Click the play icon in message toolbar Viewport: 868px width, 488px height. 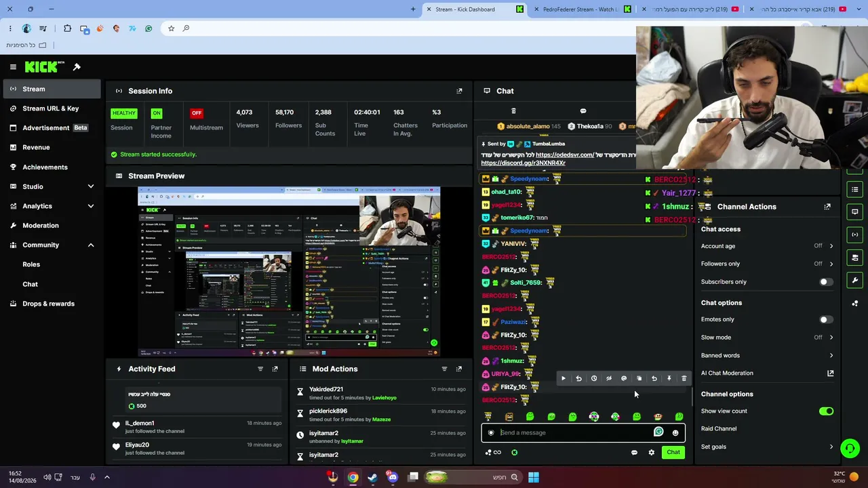[x=564, y=379]
